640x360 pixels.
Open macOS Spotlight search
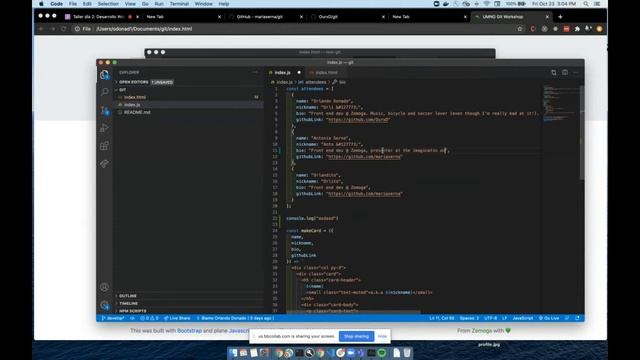586,4
